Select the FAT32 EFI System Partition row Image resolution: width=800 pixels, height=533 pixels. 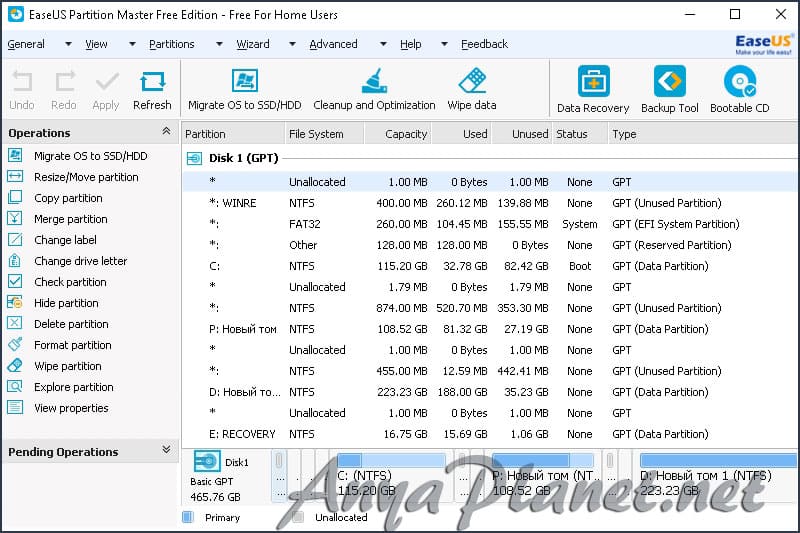(491, 224)
